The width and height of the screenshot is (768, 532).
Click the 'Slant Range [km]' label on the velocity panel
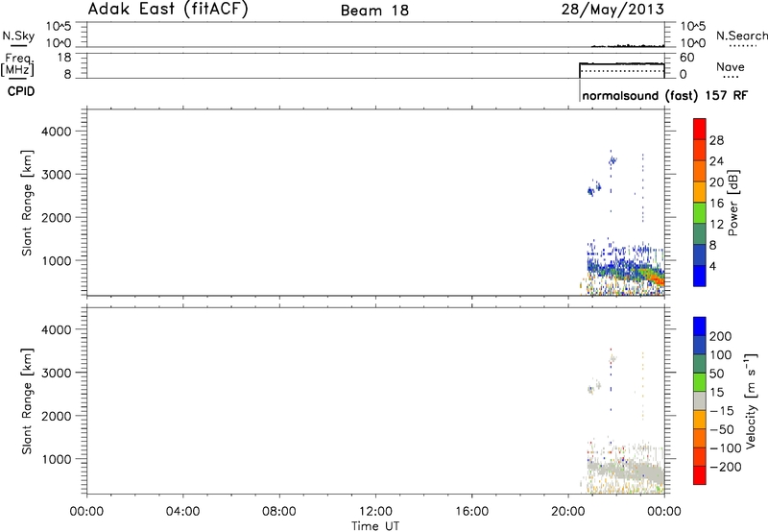pyautogui.click(x=27, y=400)
